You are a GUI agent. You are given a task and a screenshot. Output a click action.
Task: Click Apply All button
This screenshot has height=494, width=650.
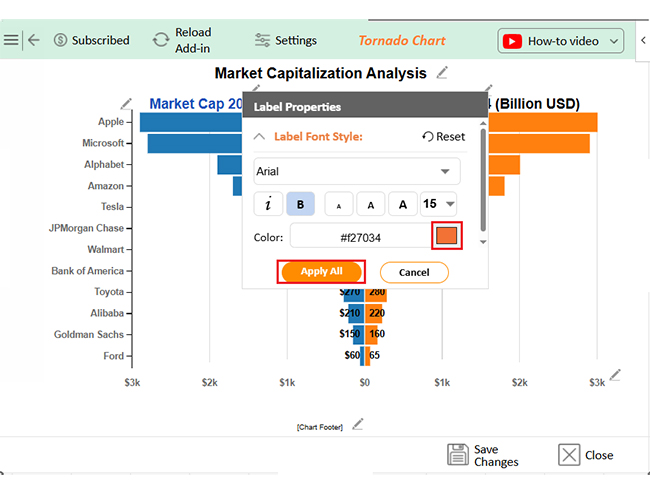[x=321, y=272]
